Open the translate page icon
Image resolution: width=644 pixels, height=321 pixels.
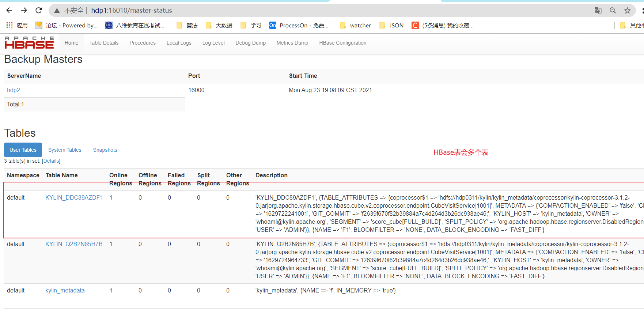tap(598, 11)
